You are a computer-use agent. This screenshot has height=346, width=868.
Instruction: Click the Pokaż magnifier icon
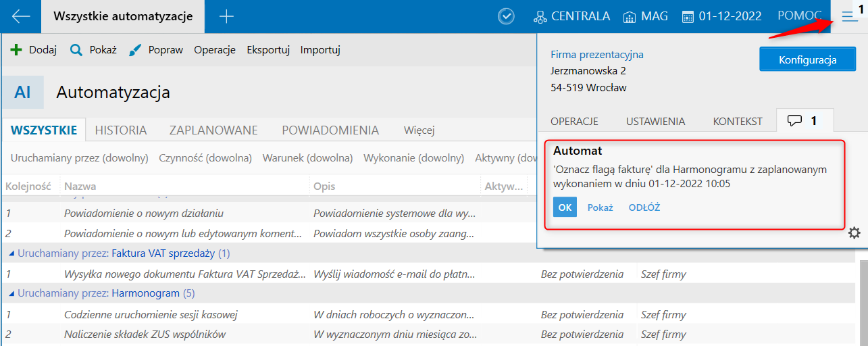click(x=76, y=50)
